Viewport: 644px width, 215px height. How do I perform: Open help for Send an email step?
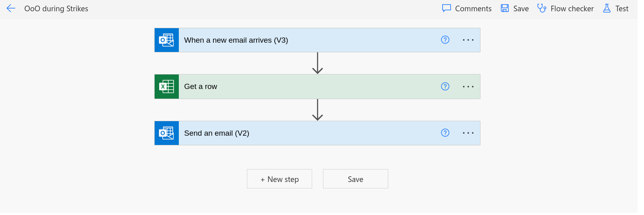pos(445,133)
